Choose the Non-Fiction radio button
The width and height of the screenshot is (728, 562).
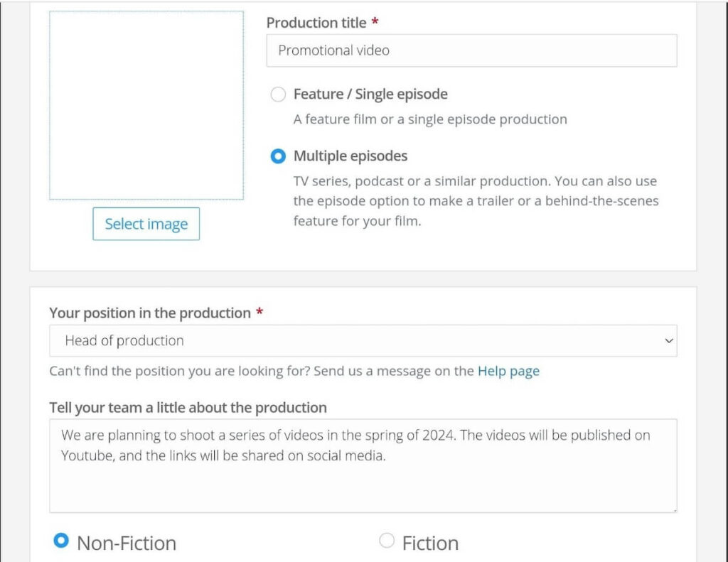(62, 541)
